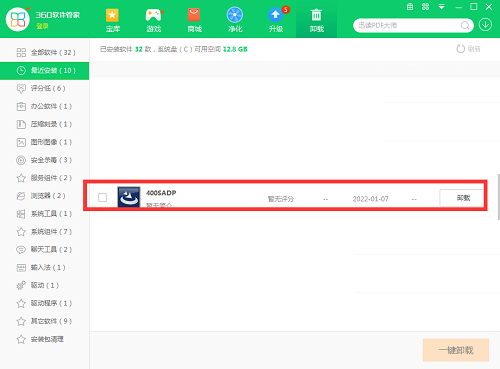Click the 一键卸载 button
500x369 pixels.
pyautogui.click(x=456, y=350)
